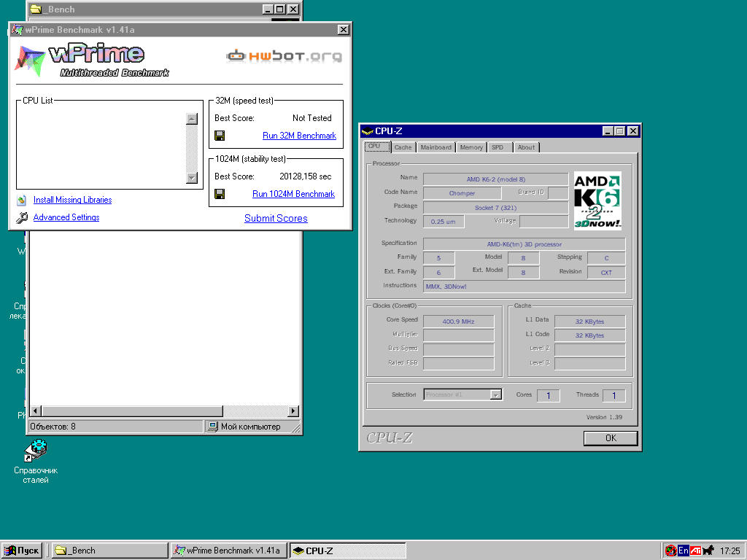Open the Пуск start menu
This screenshot has height=560, width=747.
click(x=22, y=551)
